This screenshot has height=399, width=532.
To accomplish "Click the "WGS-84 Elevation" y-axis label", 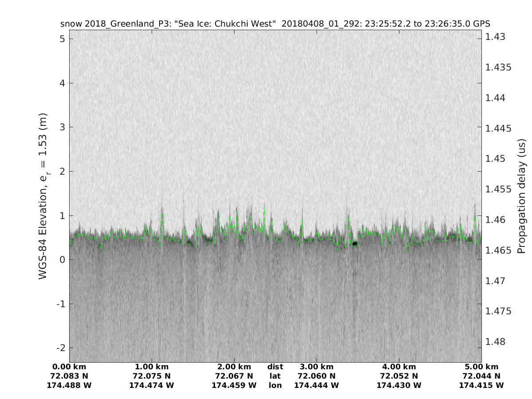I will [x=43, y=196].
